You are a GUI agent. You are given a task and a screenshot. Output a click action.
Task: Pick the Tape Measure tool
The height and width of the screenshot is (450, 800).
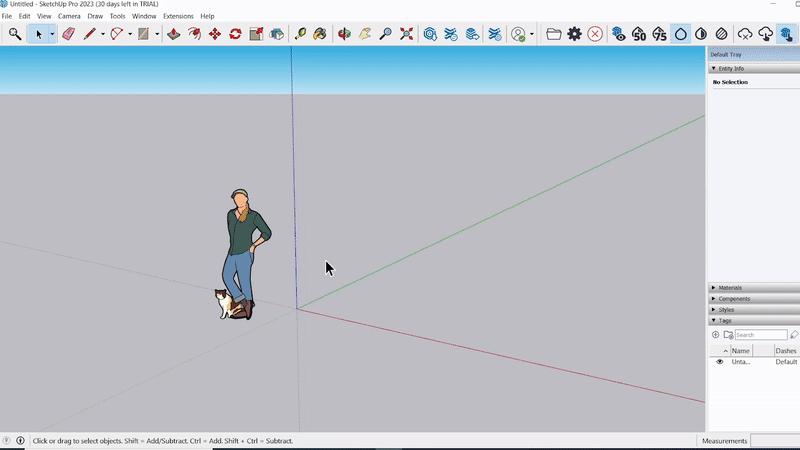(x=300, y=34)
